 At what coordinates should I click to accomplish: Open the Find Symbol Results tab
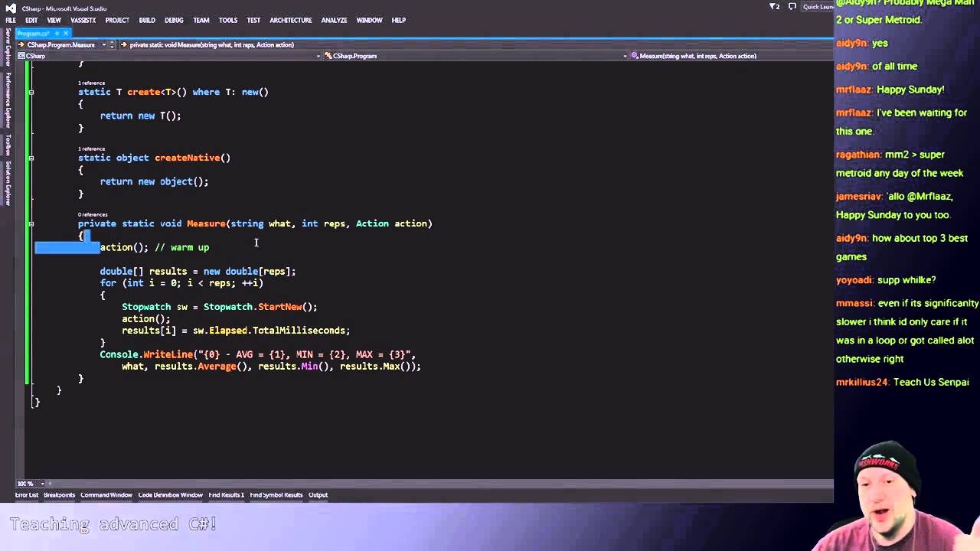coord(276,494)
